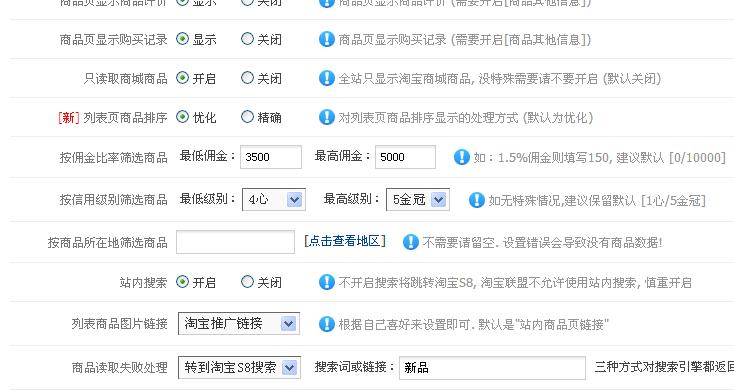Click 列表商品图片链接 label
734x391 pixels.
tap(119, 324)
